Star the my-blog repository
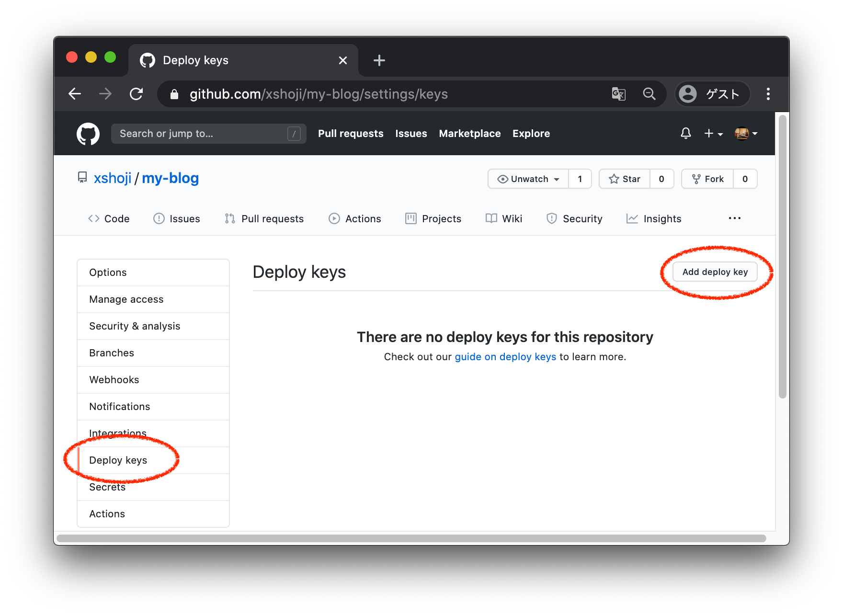Image resolution: width=843 pixels, height=616 pixels. pos(625,179)
